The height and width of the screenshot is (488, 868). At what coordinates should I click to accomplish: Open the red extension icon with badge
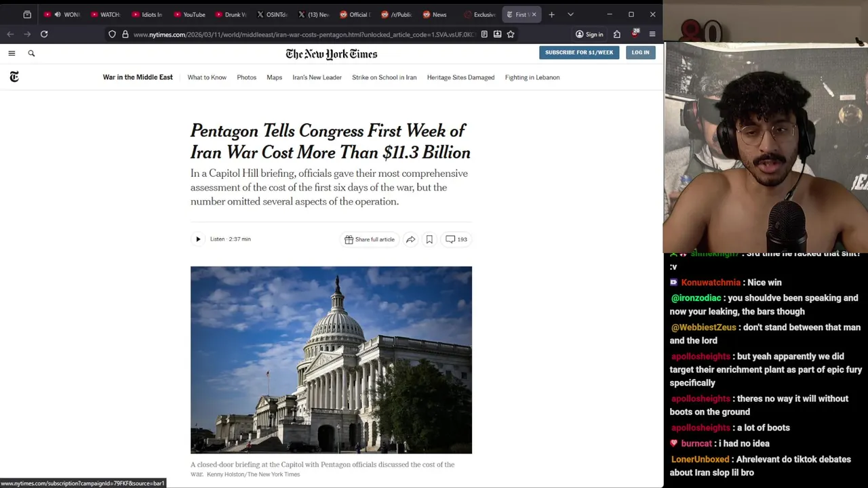tap(635, 34)
